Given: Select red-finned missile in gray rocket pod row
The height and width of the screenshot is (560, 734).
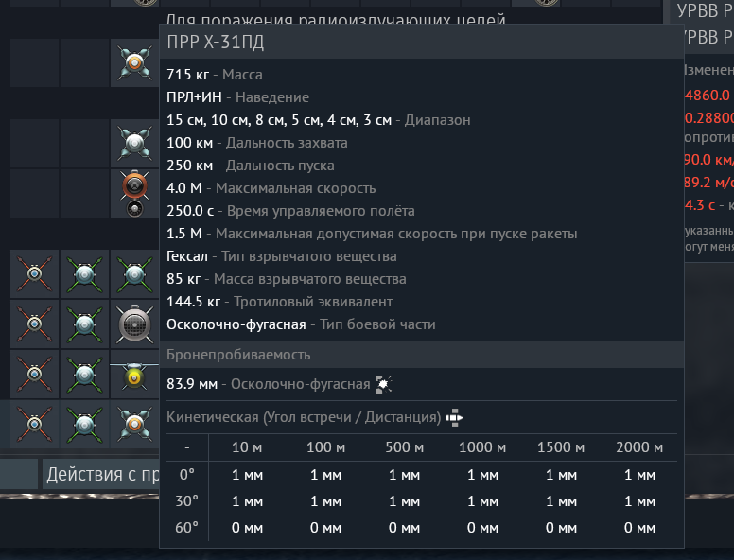Looking at the screenshot, I should coord(35,324).
